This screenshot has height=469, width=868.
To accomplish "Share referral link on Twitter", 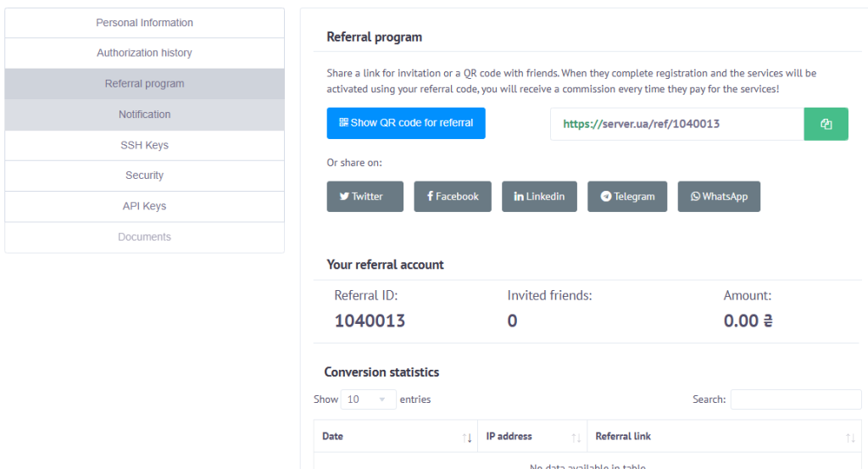I will click(365, 196).
